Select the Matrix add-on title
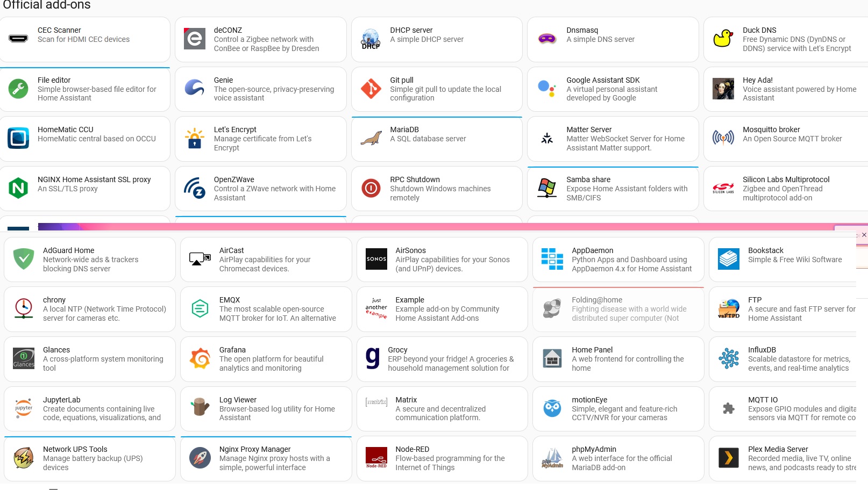Viewport: 868px width, 490px height. pyautogui.click(x=406, y=400)
